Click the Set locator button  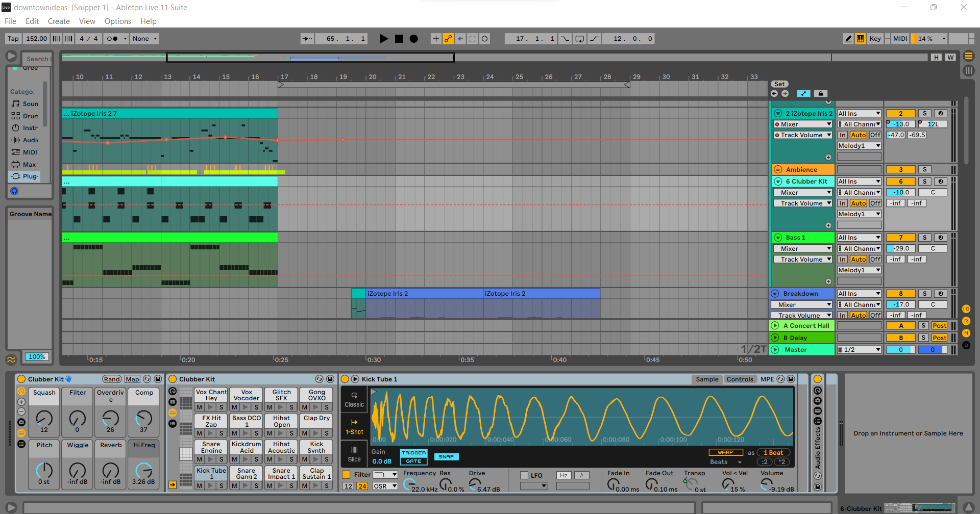779,84
